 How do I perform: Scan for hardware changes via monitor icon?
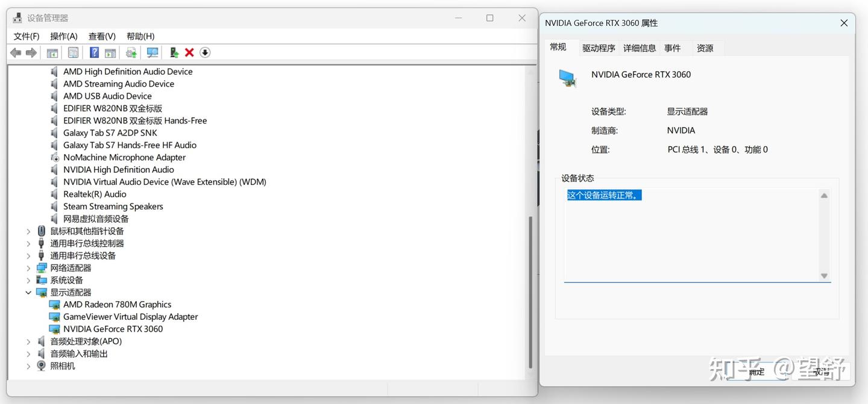153,53
